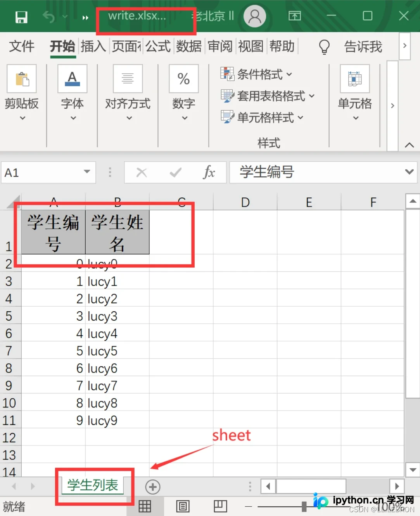Screen dimensions: 420x516
Task: Click the 告诉我 search box text
Action: point(363,47)
